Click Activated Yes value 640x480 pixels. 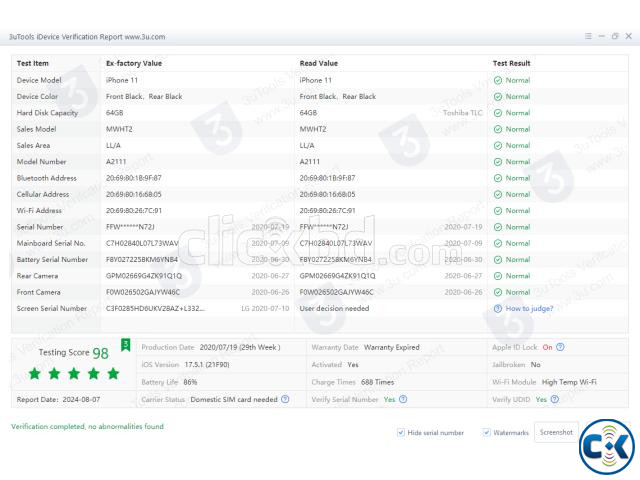(x=353, y=364)
